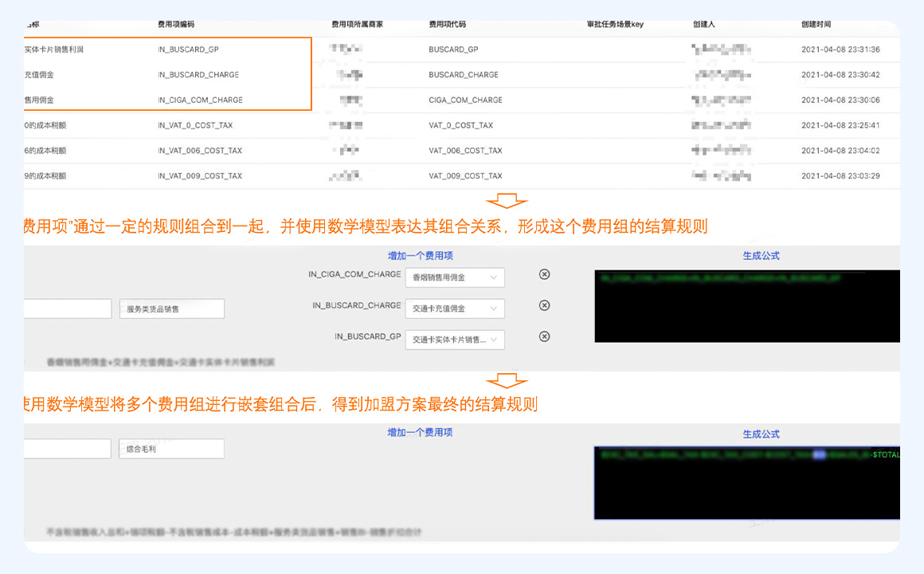
Task: Click the CIGA_COM_CHARGE fee code cell
Action: pyautogui.click(x=465, y=100)
